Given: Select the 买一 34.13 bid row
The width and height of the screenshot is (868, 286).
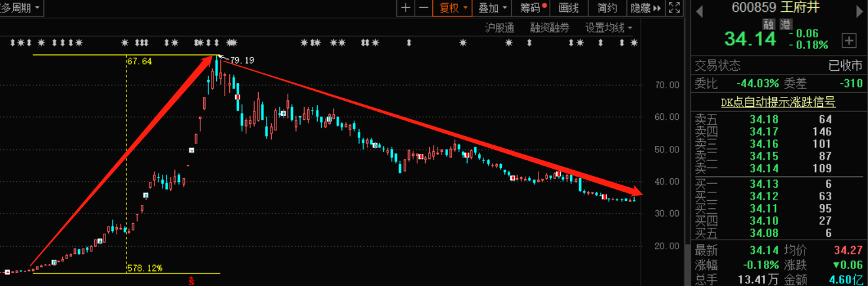Looking at the screenshot, I should click(780, 184).
